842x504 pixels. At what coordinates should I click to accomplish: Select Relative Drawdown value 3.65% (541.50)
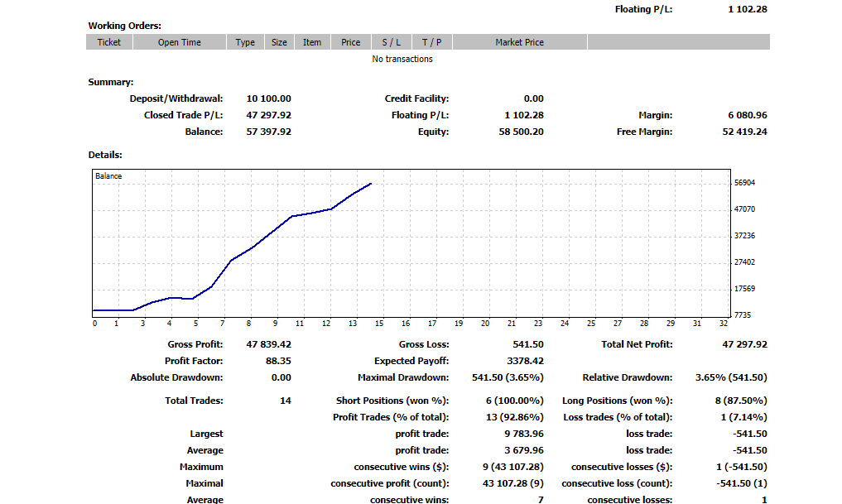click(x=731, y=378)
